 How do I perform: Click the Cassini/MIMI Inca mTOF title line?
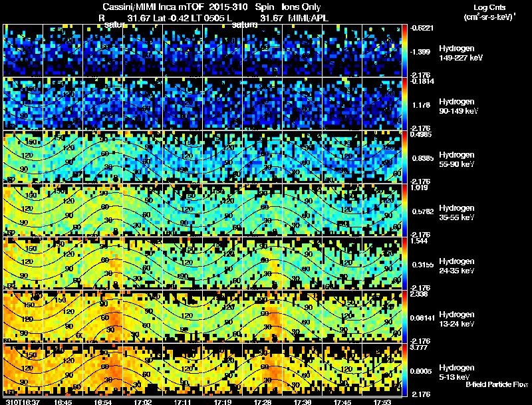tap(211, 7)
